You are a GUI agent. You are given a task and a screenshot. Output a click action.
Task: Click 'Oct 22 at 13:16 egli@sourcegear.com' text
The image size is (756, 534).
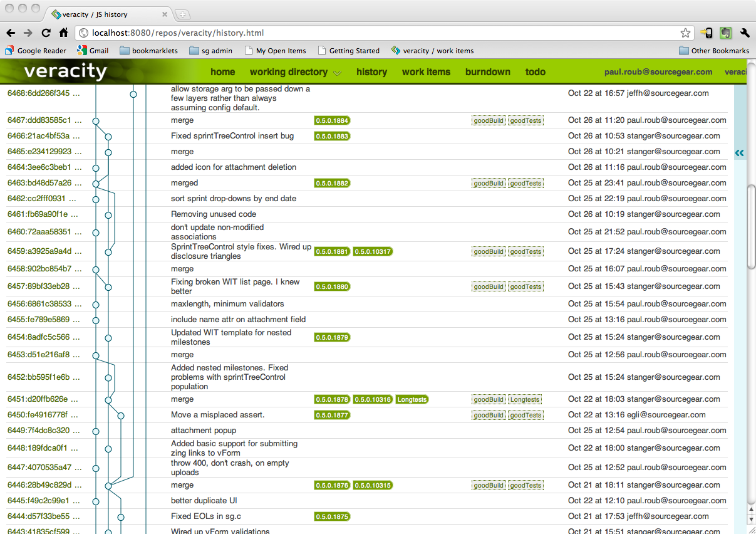click(x=637, y=415)
